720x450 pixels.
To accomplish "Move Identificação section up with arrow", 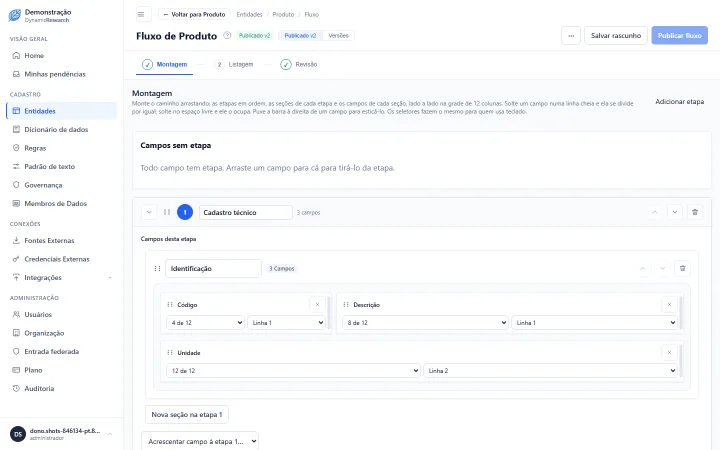I will point(642,268).
